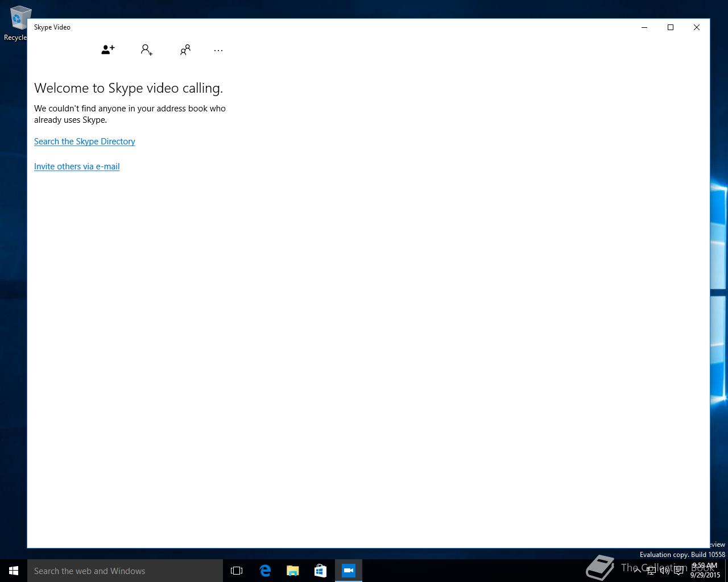Open the Windows Store taskbar icon
This screenshot has width=728, height=582.
click(x=321, y=571)
